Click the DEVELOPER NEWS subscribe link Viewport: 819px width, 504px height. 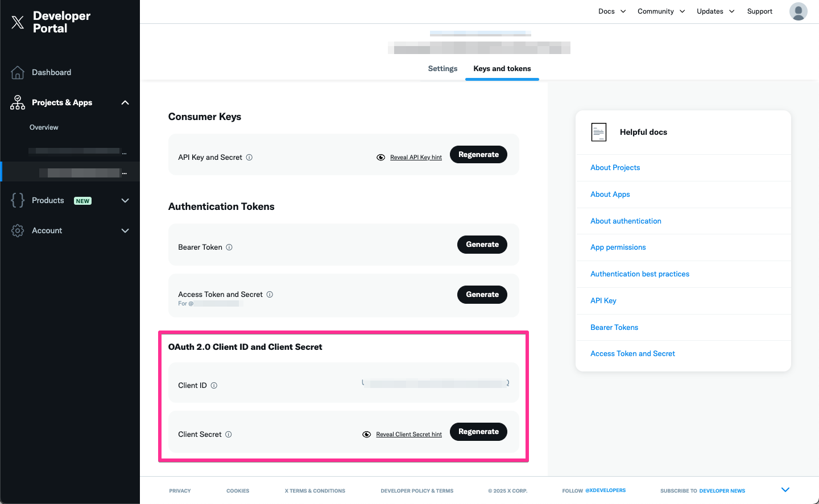[722, 491]
